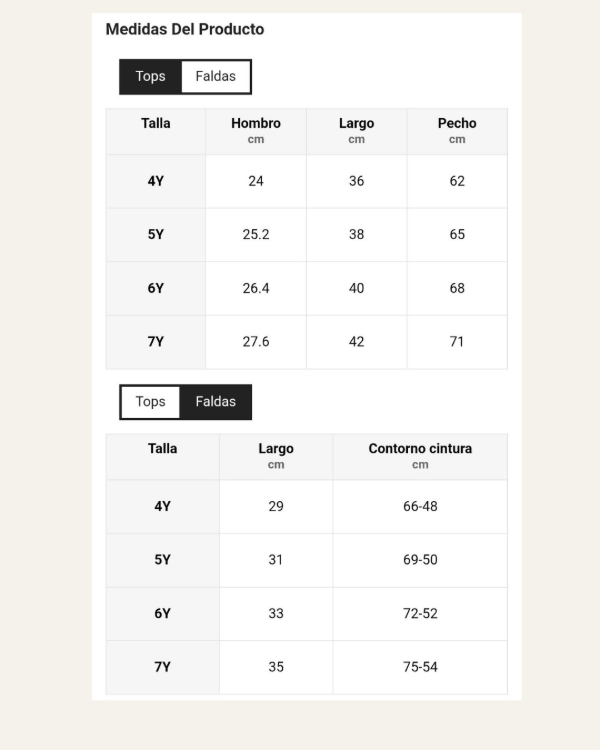Click the 72-52 waist measurement cell
Screen dimensions: 600x750
(420, 614)
